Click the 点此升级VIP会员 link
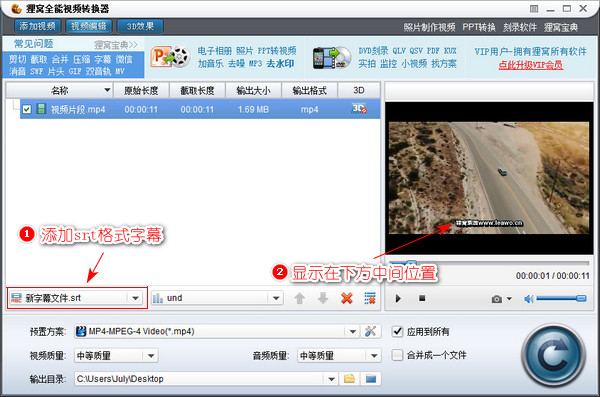This screenshot has height=397, width=600. pos(530,65)
